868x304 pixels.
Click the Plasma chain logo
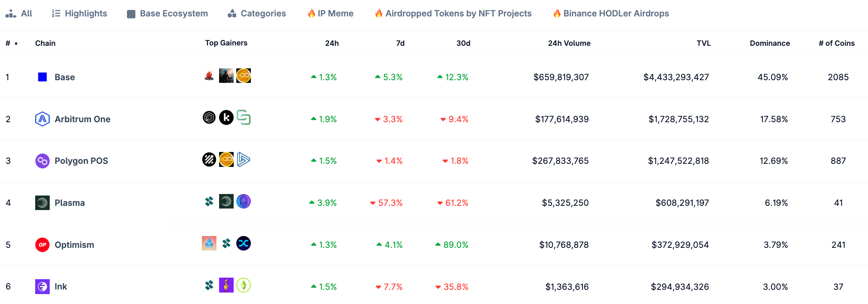point(42,203)
